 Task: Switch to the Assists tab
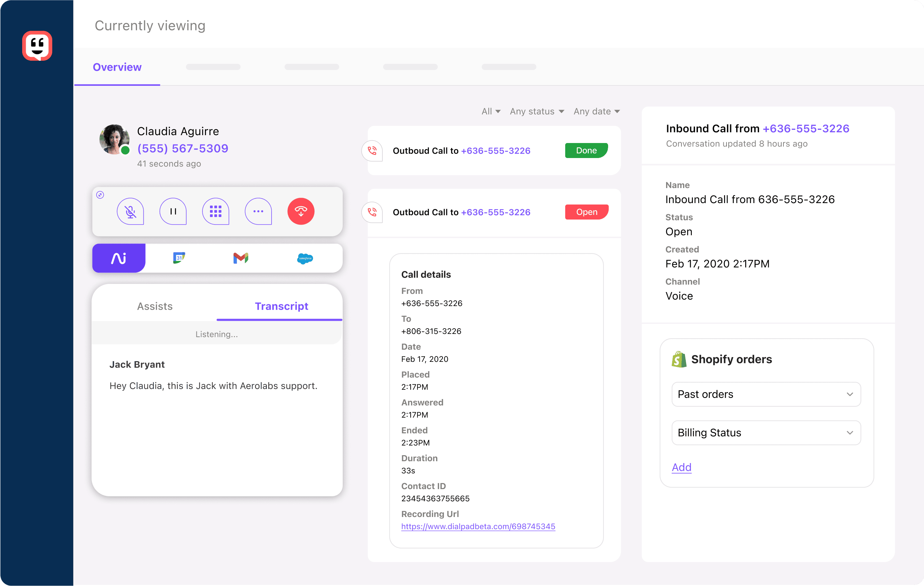pos(155,306)
